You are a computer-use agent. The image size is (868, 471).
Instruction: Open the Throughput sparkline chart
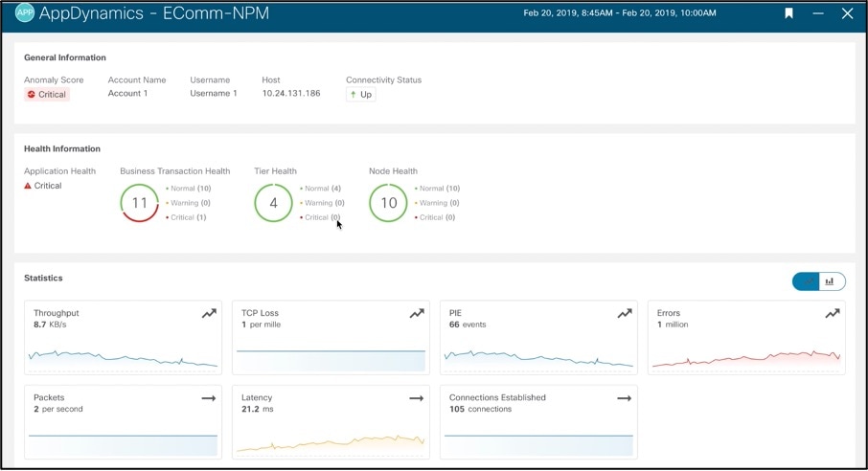pyautogui.click(x=123, y=359)
